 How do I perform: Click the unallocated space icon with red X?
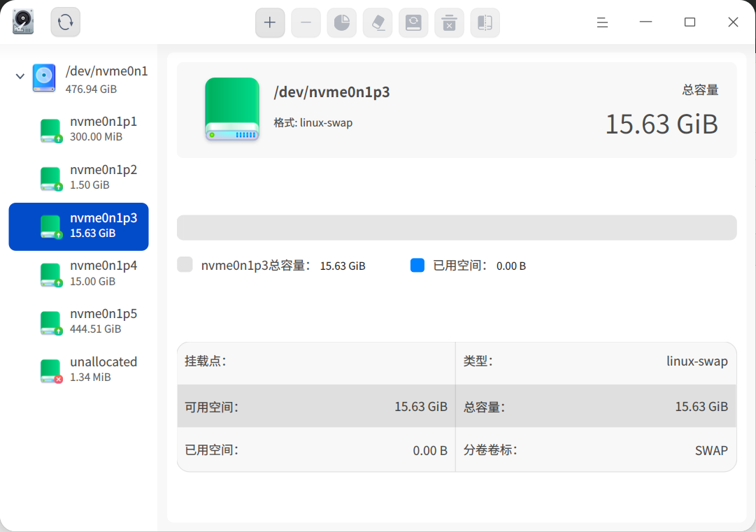click(51, 371)
